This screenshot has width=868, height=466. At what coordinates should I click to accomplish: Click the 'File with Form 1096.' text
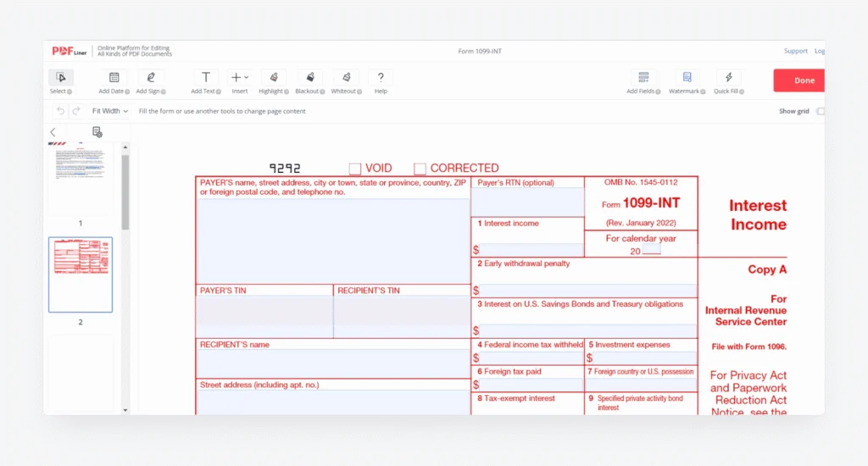[x=749, y=347]
